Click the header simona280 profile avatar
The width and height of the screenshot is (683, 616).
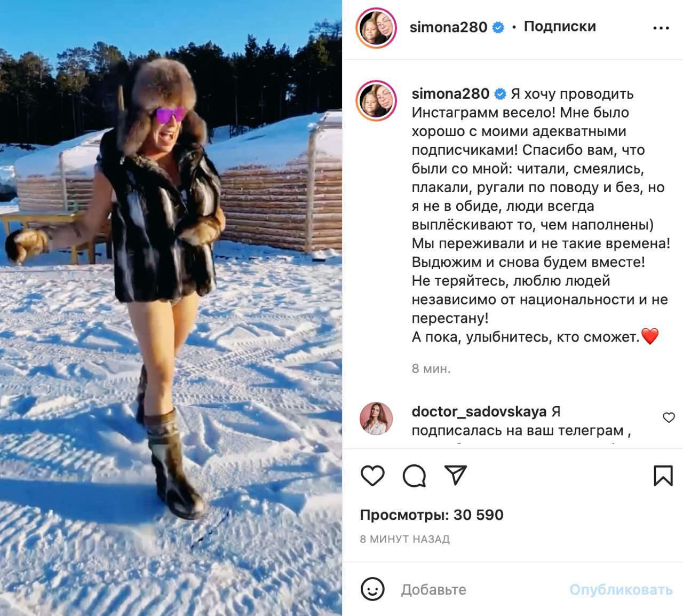pos(376,28)
